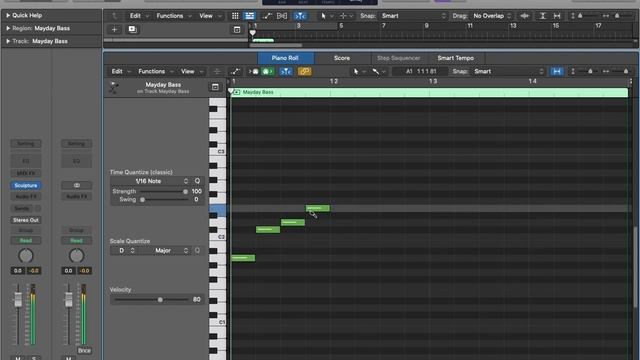Click horizontal auto zoom in tracks toolbar

coord(557,16)
